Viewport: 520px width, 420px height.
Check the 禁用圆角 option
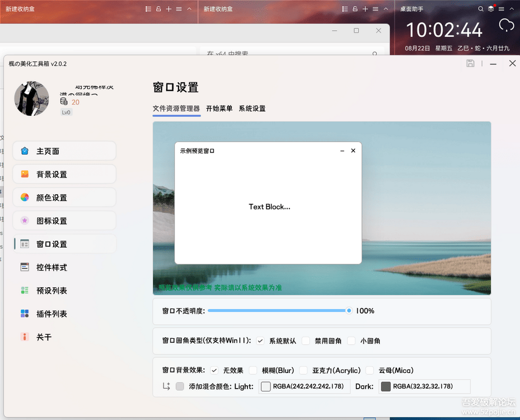coord(306,340)
